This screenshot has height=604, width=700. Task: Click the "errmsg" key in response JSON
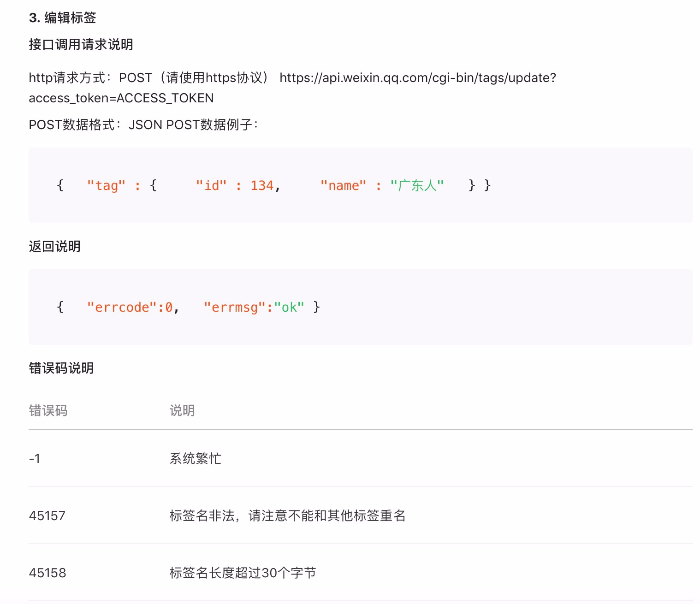[235, 307]
